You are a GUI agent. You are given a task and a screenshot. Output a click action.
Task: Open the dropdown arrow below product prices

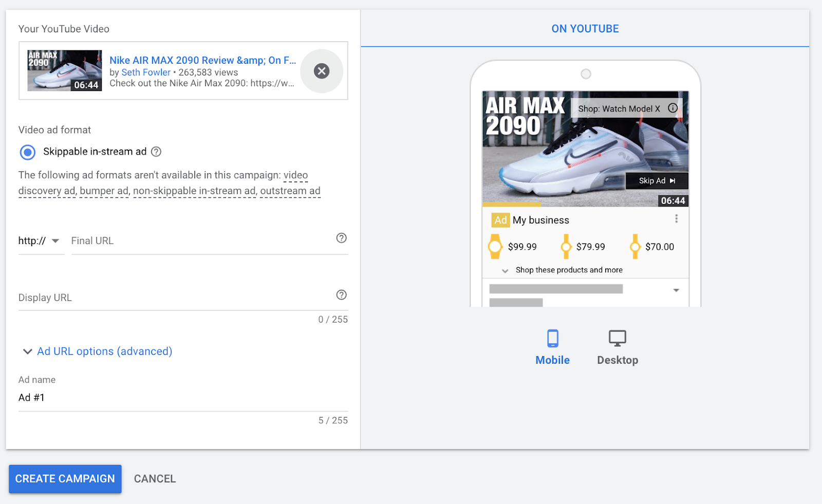click(676, 290)
